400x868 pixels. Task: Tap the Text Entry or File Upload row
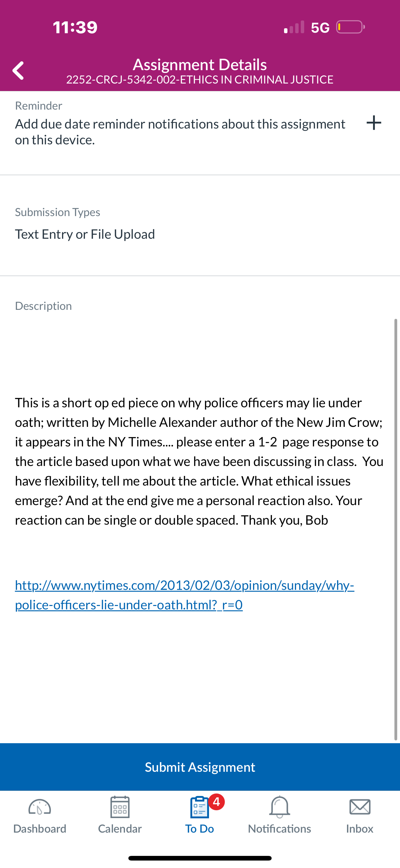pos(200,234)
